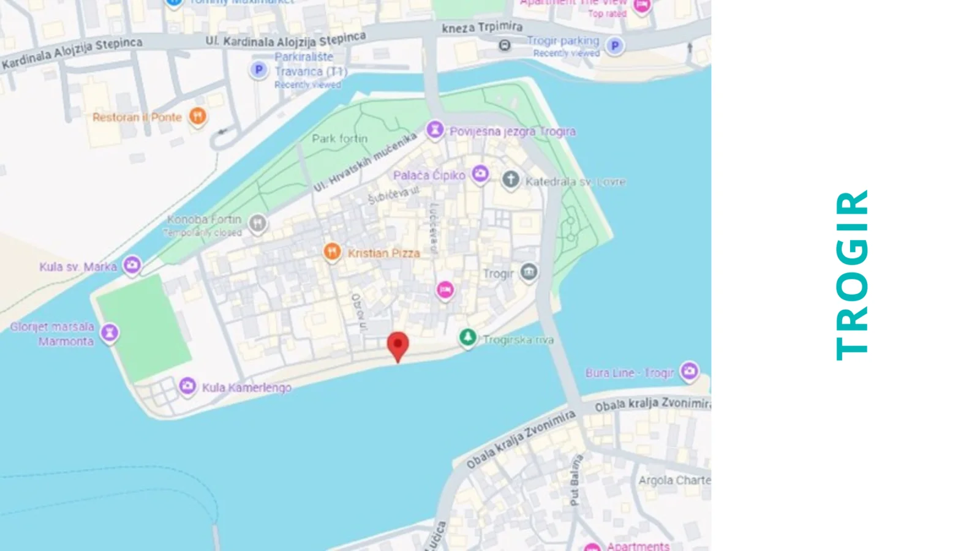Click the green football field area

pos(144,328)
